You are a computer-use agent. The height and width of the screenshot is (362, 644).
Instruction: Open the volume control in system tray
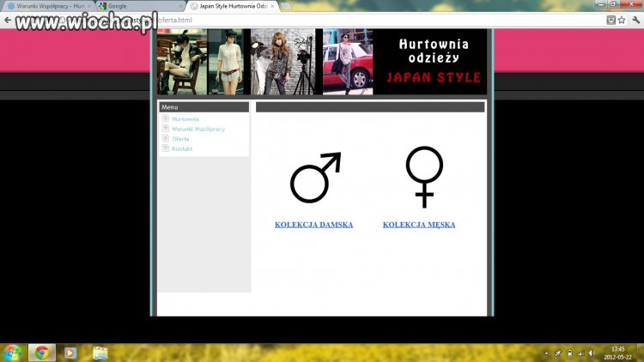click(x=592, y=353)
